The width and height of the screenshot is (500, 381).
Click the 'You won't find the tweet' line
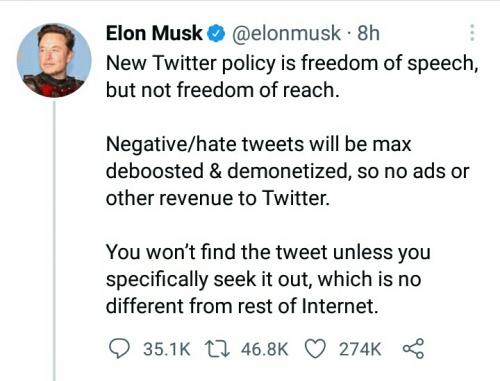268,252
